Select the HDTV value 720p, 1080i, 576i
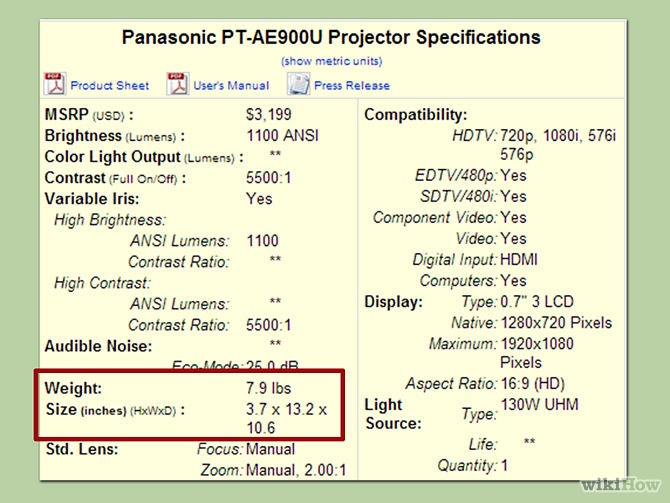 [558, 136]
